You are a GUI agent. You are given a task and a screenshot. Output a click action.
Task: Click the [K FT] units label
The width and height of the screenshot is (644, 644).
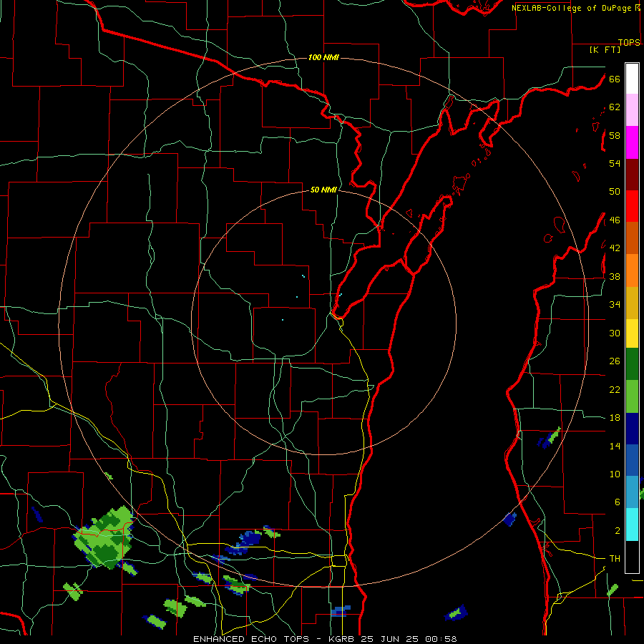[605, 49]
